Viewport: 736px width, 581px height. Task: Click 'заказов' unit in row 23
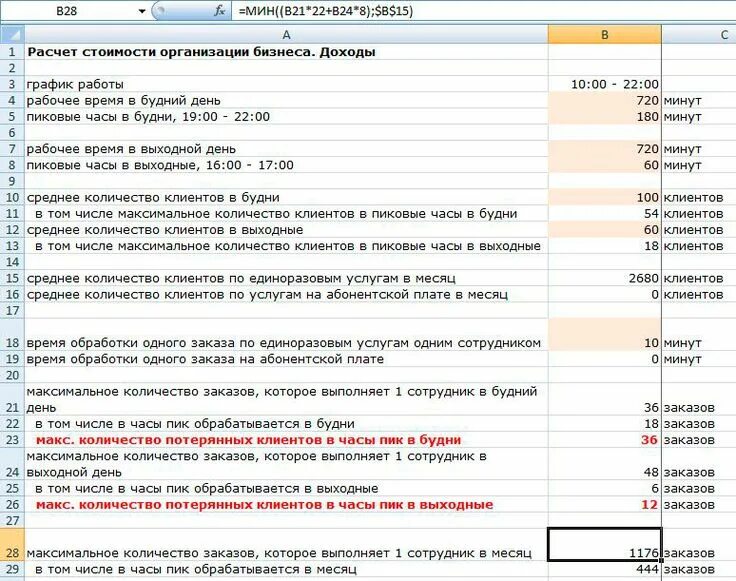click(689, 440)
